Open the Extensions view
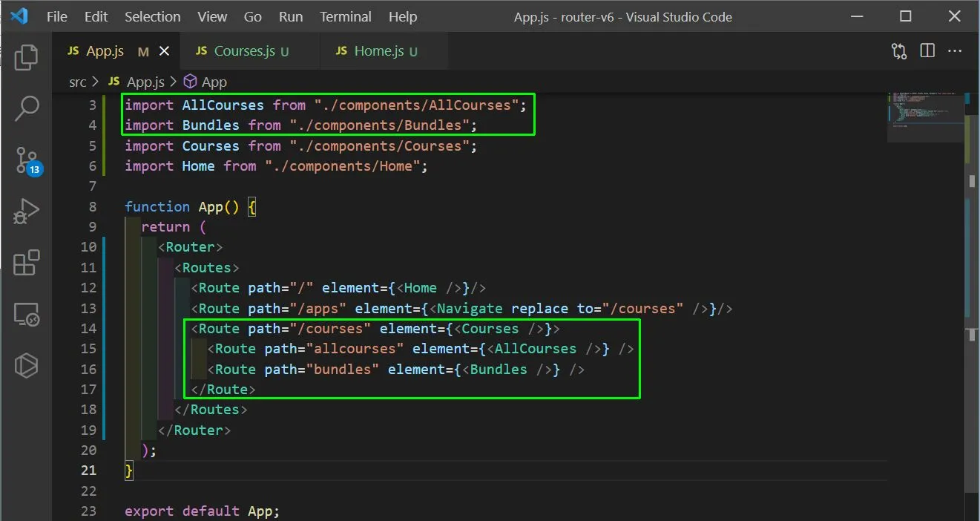980x521 pixels. pyautogui.click(x=26, y=263)
